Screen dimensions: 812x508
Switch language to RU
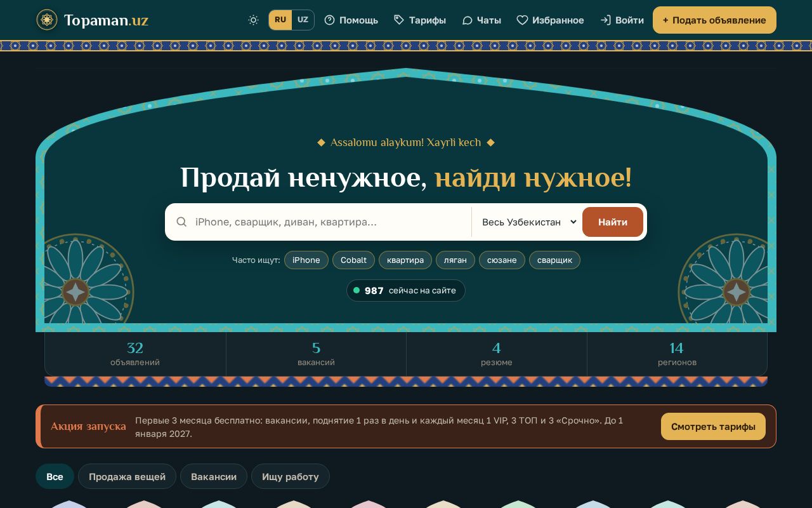280,20
